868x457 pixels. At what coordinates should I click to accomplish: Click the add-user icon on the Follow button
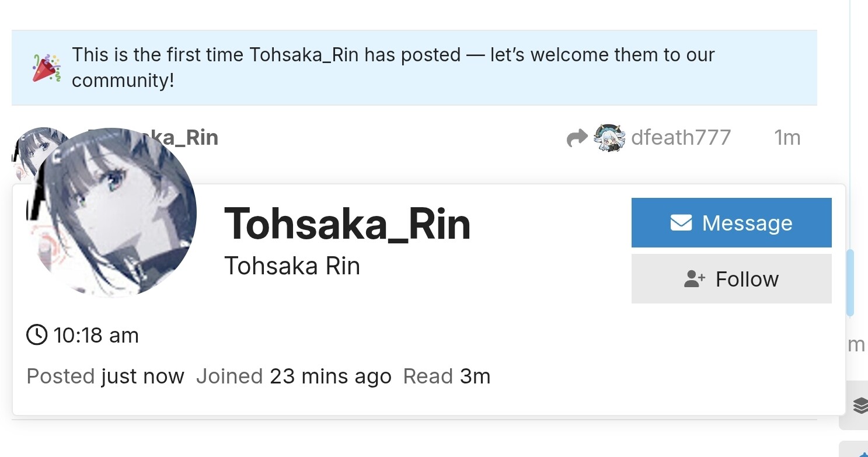click(695, 279)
